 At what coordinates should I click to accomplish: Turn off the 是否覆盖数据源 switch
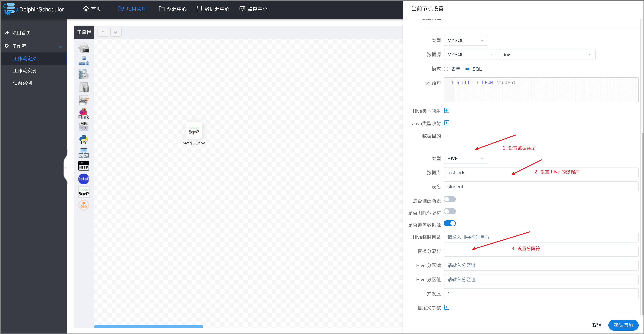[450, 223]
